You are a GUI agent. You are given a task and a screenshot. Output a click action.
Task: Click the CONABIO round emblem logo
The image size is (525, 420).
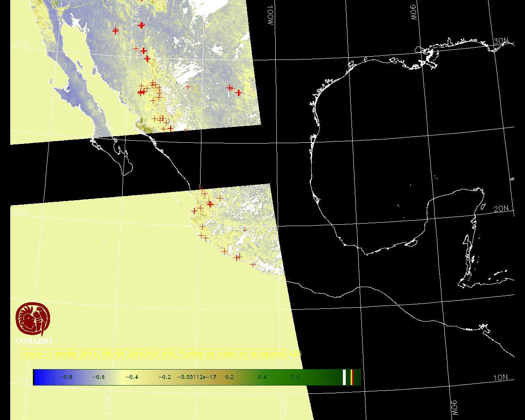[33, 319]
